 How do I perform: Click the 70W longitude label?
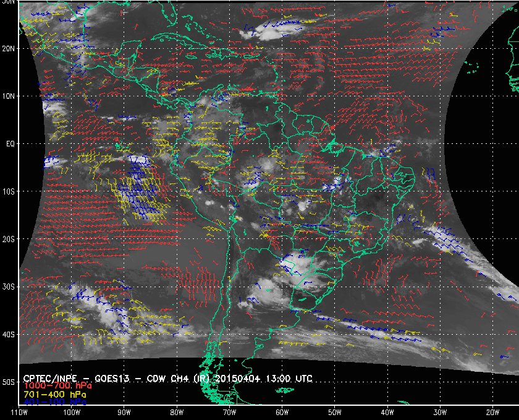point(229,413)
